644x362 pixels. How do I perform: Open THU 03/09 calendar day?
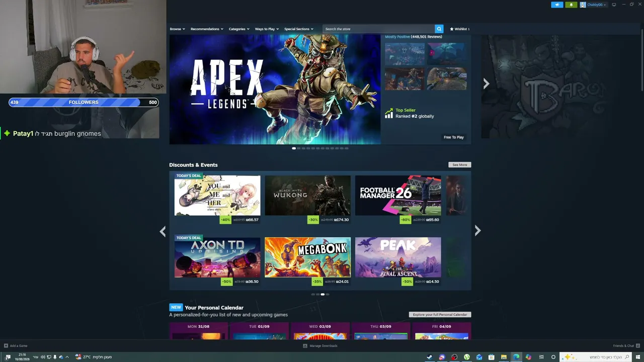click(x=380, y=331)
